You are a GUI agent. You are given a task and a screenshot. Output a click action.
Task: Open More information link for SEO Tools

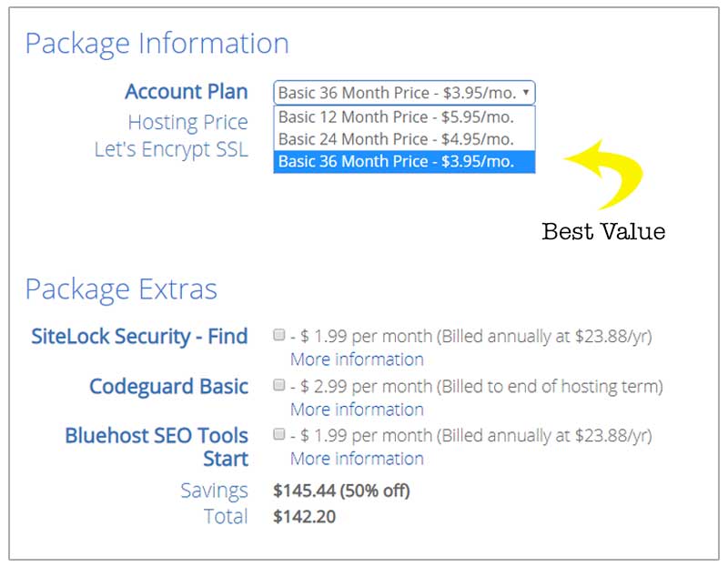(x=357, y=459)
